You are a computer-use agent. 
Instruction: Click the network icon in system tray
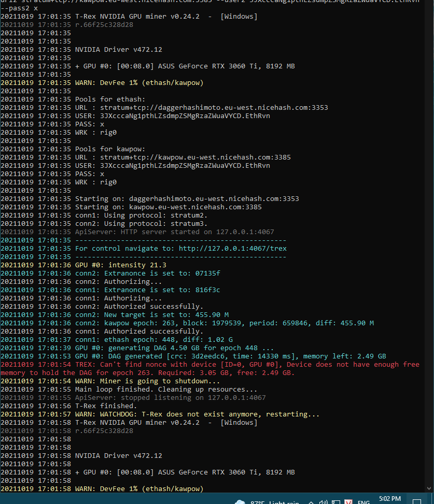tap(336, 502)
